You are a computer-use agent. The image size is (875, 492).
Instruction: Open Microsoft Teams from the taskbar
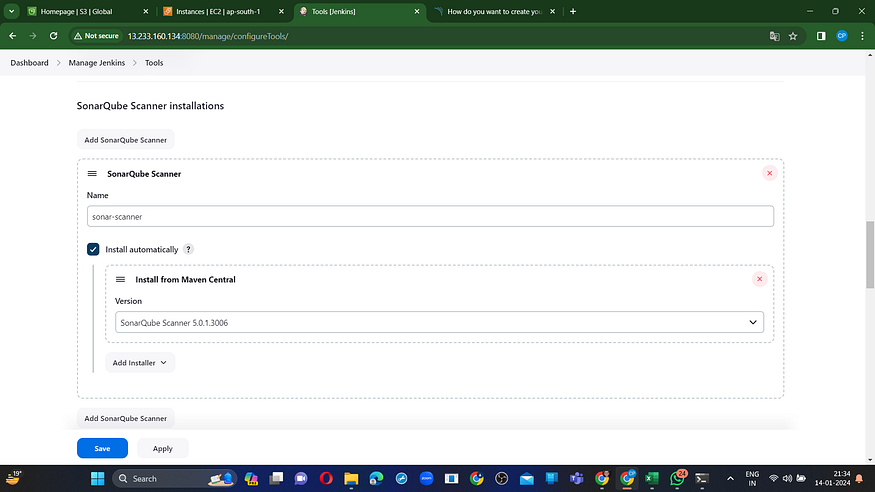click(576, 479)
